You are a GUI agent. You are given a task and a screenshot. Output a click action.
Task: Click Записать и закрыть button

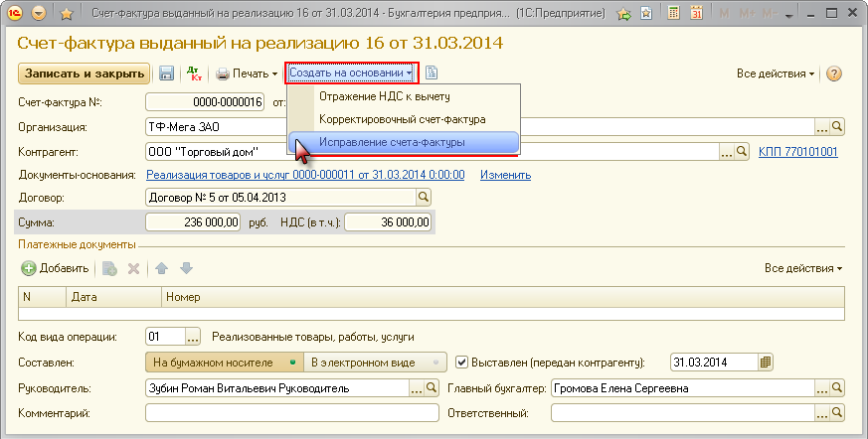pos(85,73)
